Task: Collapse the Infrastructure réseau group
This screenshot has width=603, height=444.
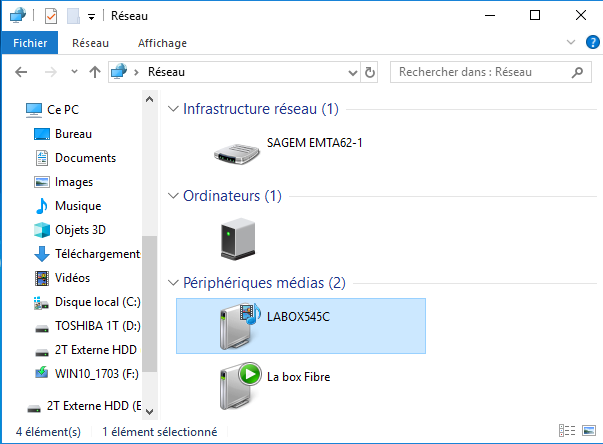Action: [x=173, y=109]
